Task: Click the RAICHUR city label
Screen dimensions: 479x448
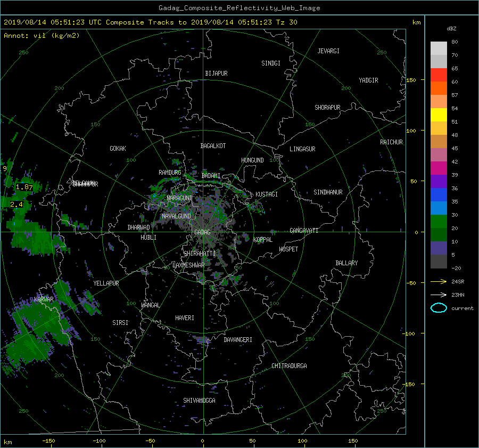Action: click(x=391, y=142)
